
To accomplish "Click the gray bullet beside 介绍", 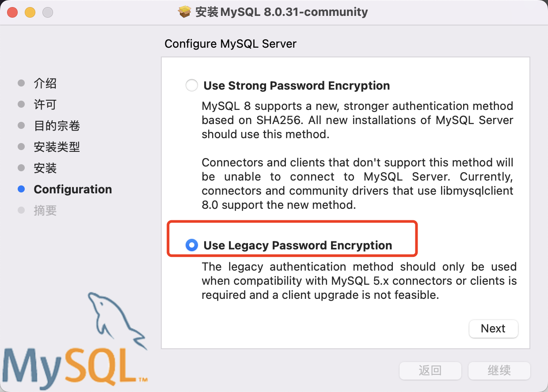I will point(21,83).
